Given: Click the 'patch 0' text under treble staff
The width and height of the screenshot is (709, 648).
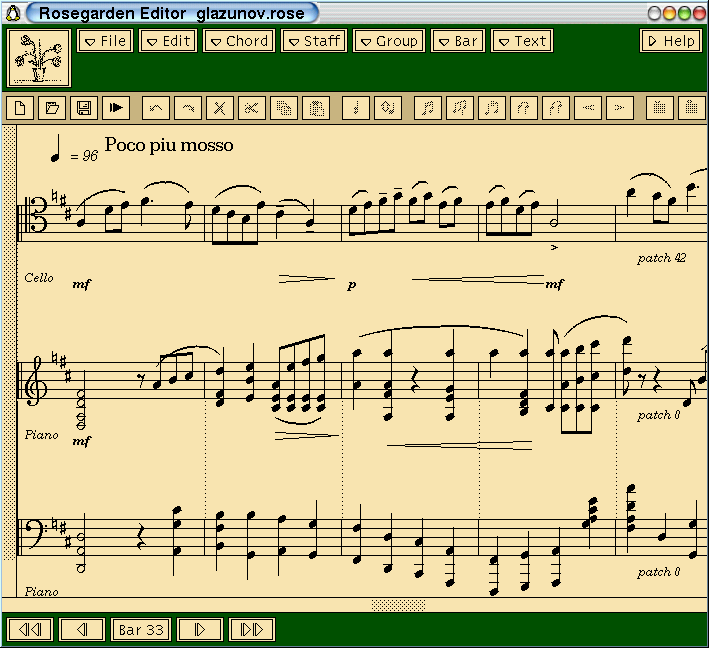Looking at the screenshot, I should (658, 415).
